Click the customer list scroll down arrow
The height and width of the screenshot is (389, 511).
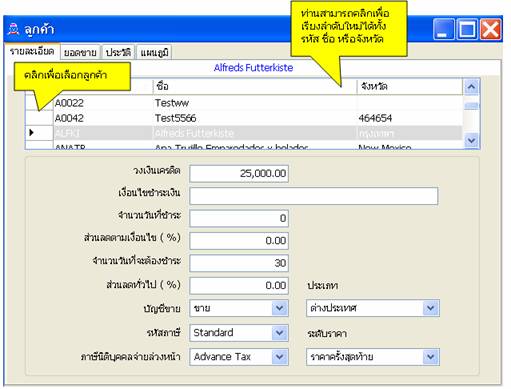(x=471, y=140)
